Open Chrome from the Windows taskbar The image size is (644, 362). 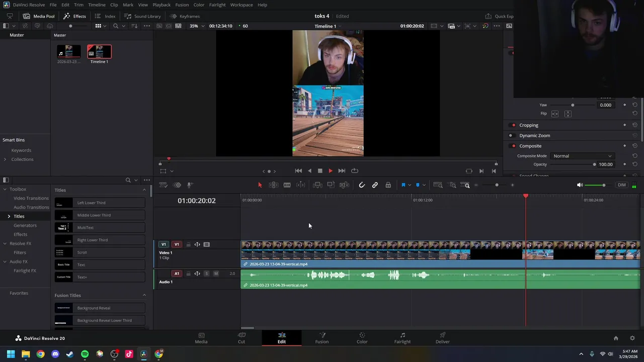point(40,354)
